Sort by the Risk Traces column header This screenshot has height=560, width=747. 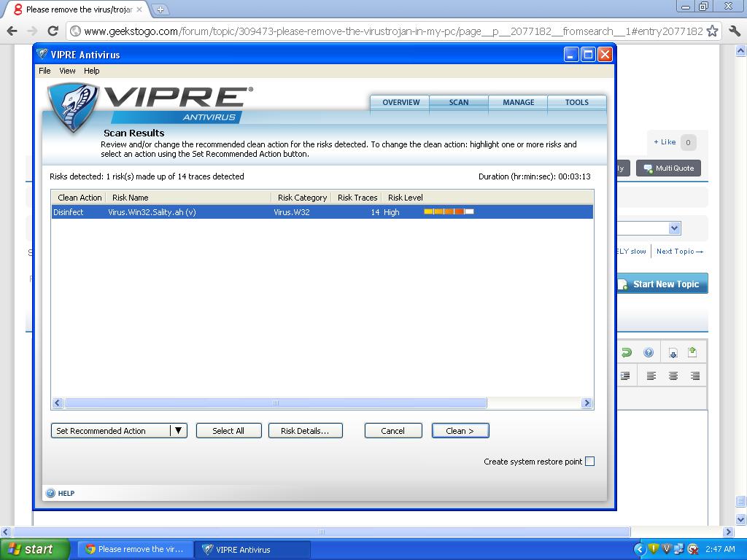pyautogui.click(x=357, y=198)
